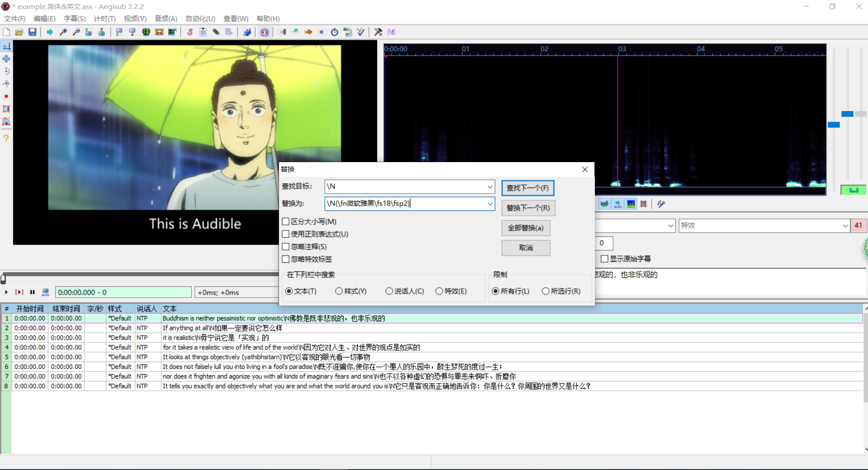Select the standard crosshair video tool
Image resolution: width=868 pixels, height=470 pixels.
point(6,46)
